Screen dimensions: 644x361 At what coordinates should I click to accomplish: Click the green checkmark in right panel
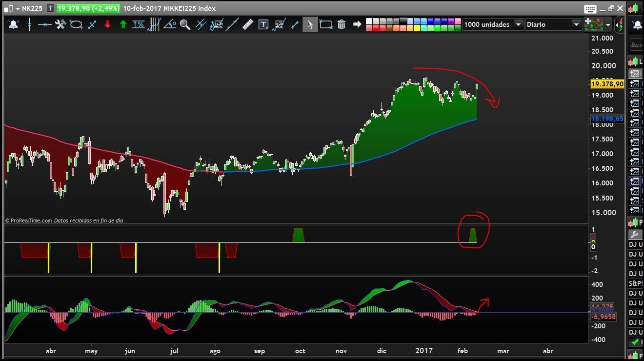634,342
